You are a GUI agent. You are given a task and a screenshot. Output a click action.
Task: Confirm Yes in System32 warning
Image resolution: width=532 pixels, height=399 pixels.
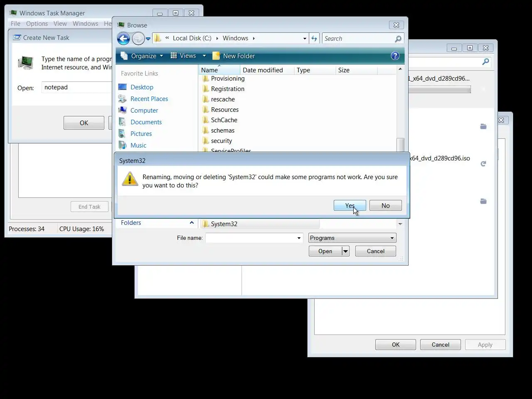coord(350,206)
